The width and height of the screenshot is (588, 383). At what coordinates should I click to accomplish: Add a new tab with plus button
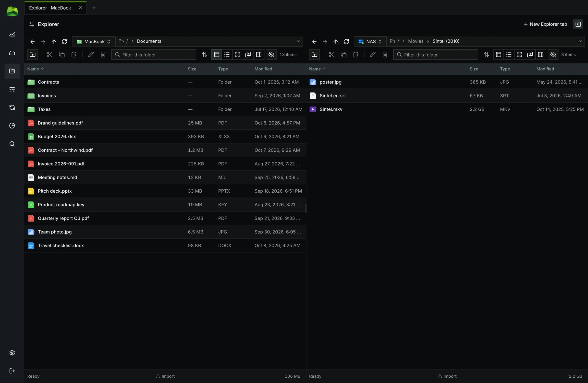pyautogui.click(x=94, y=8)
